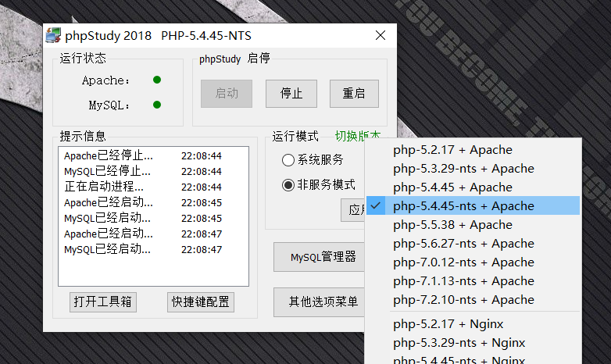Viewport: 611px width, 364px height.
Task: Click log line MySQL已经启动 22:08:45
Action: click(143, 218)
